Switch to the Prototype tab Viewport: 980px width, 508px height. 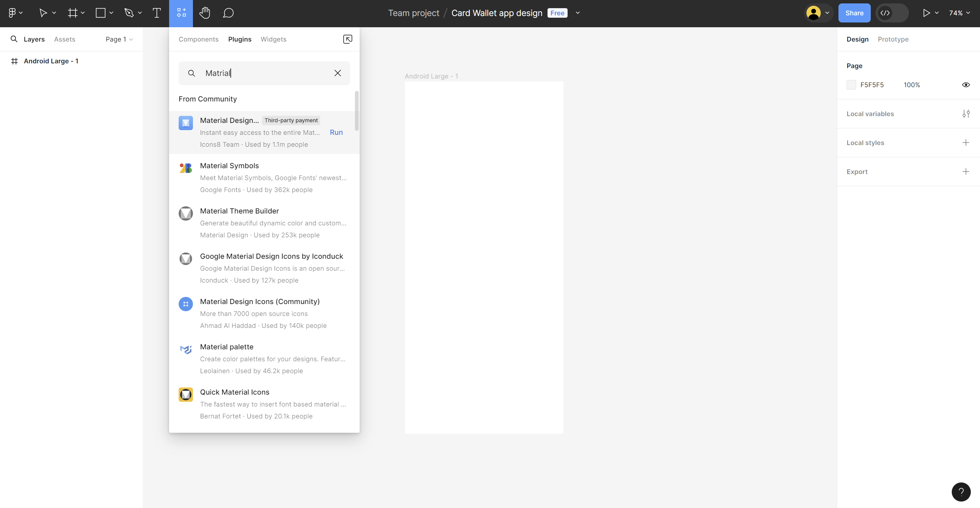click(x=893, y=39)
